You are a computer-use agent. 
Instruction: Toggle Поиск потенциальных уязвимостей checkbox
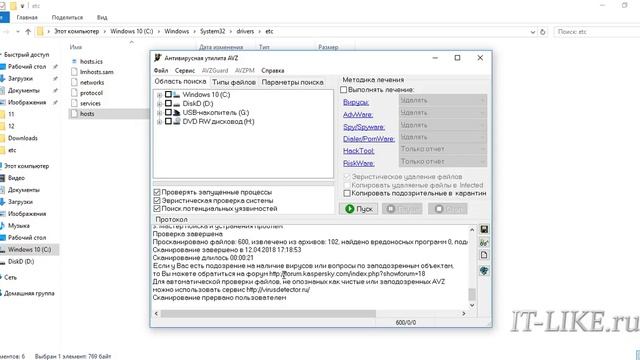click(x=157, y=209)
